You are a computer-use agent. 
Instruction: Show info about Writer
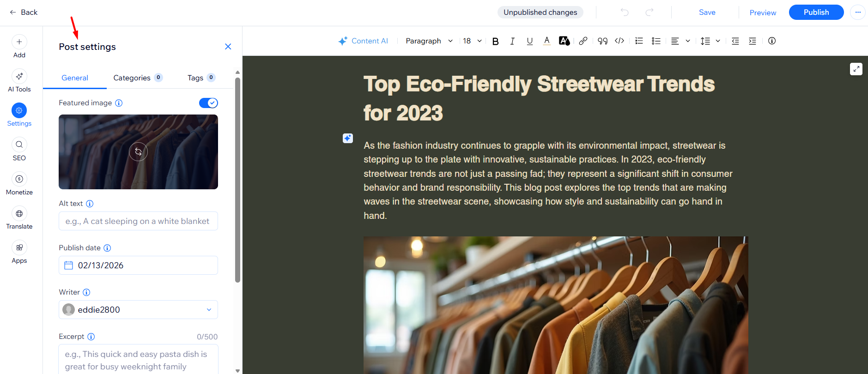point(86,292)
